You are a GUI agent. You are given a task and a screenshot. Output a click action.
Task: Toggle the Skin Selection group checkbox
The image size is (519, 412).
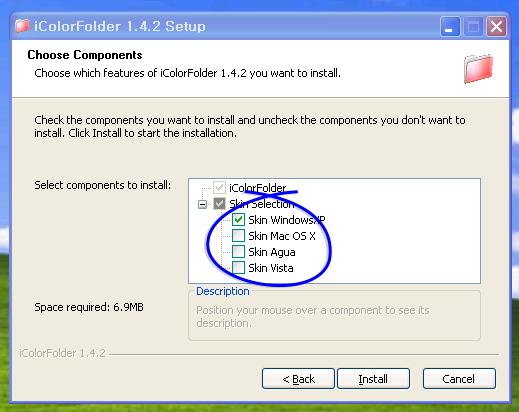coord(219,204)
